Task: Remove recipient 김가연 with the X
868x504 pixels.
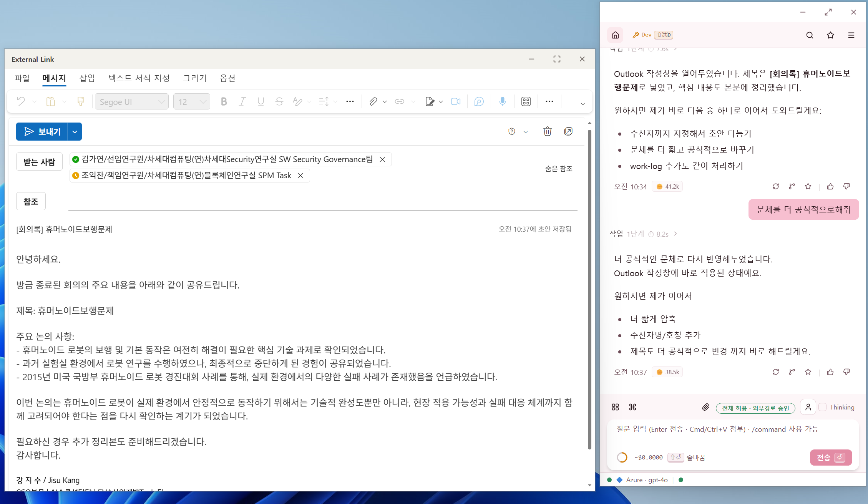Action: tap(382, 159)
